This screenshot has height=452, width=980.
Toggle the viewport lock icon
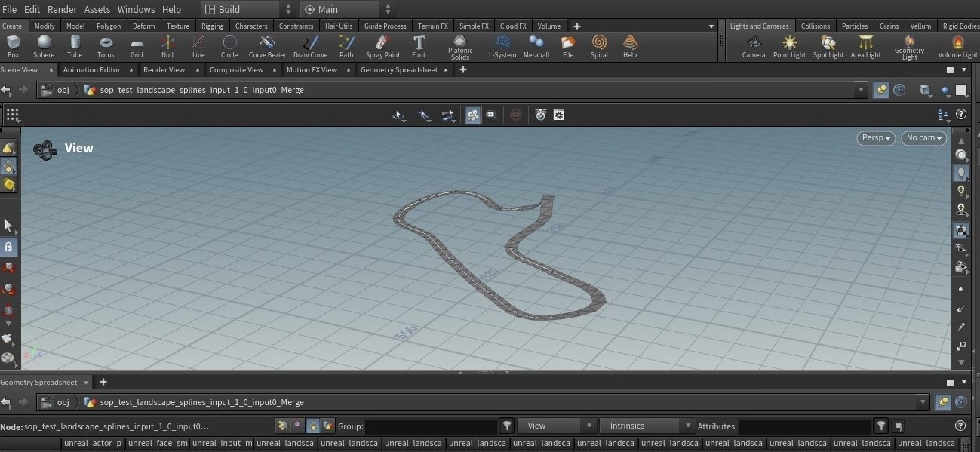(8, 247)
